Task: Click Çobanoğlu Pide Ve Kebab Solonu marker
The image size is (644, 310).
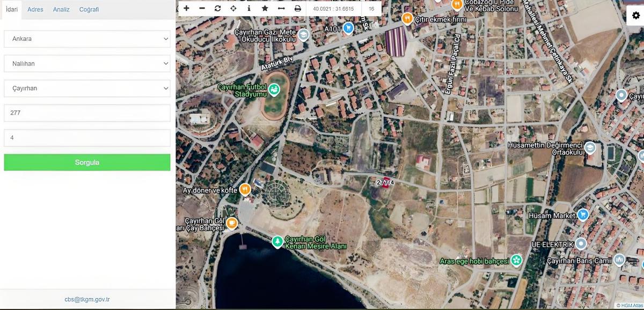Action: [x=457, y=5]
